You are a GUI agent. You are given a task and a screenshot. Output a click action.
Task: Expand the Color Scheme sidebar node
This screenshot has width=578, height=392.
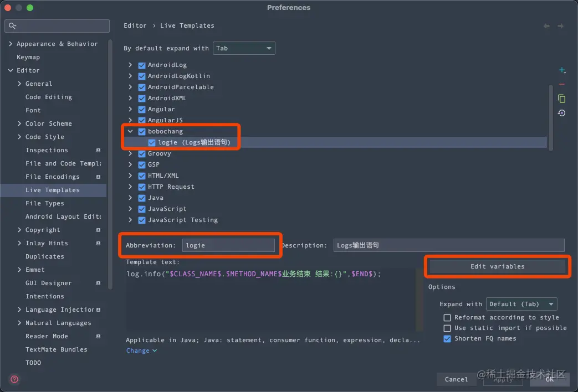click(x=19, y=123)
